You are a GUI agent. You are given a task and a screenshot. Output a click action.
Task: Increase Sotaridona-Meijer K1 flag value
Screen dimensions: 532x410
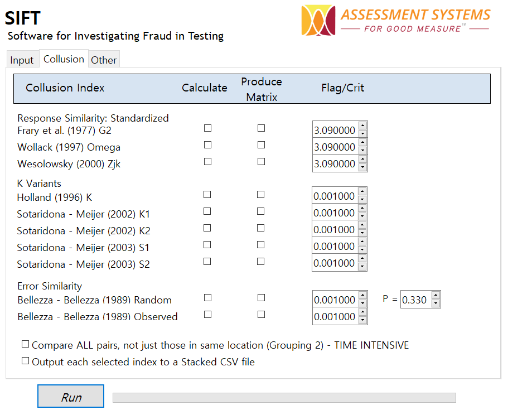[x=362, y=208]
